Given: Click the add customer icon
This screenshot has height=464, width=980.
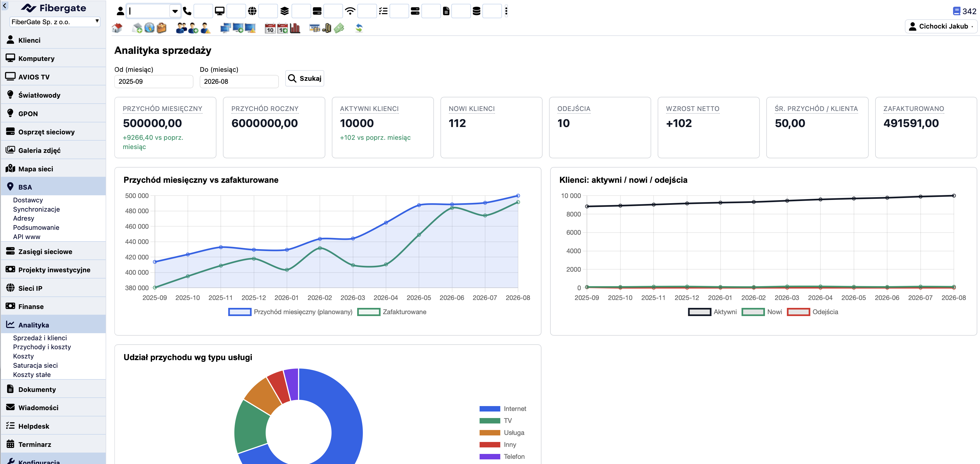Looking at the screenshot, I should click(193, 28).
